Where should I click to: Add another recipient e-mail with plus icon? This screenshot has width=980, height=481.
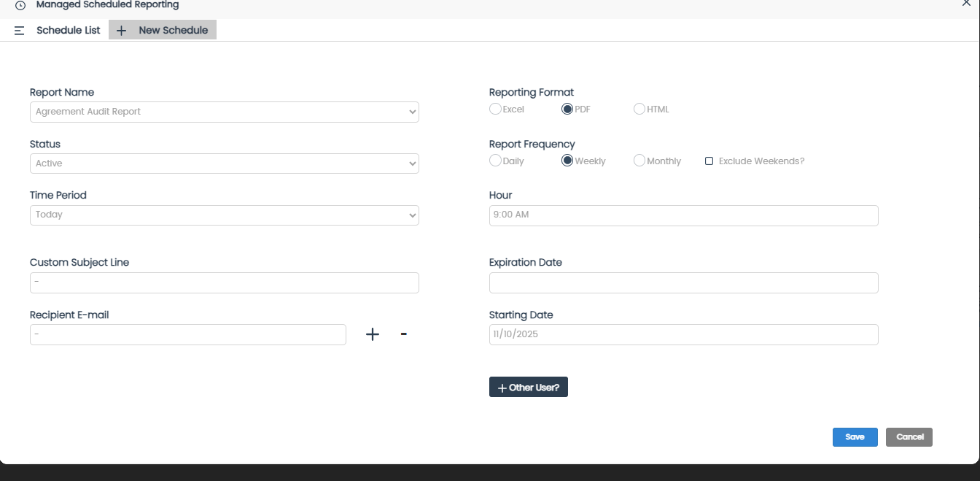[x=373, y=334]
